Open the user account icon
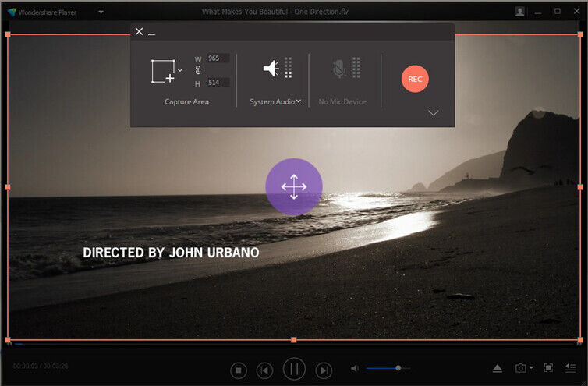 pyautogui.click(x=519, y=12)
